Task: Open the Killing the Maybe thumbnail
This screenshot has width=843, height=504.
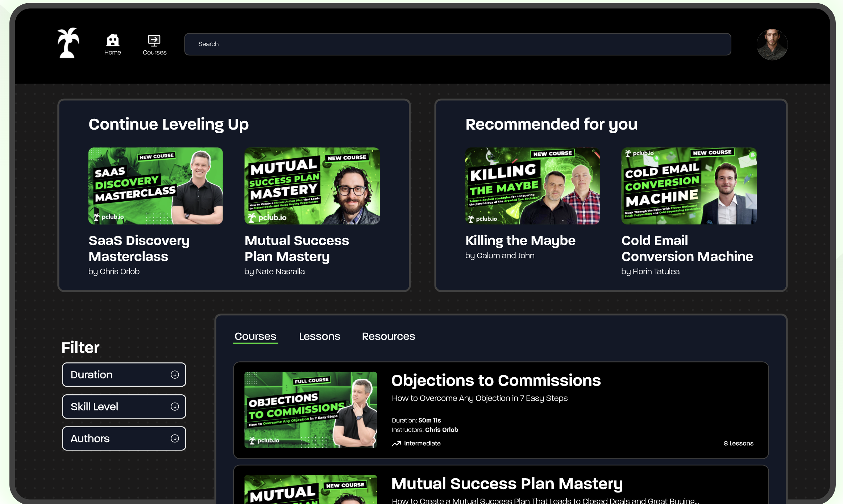Action: (532, 186)
